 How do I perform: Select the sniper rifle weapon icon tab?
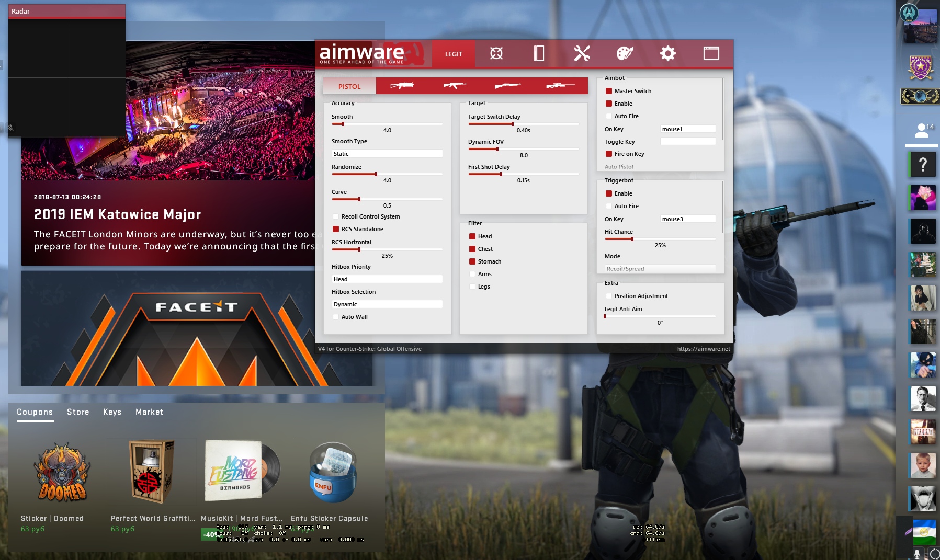pyautogui.click(x=560, y=85)
